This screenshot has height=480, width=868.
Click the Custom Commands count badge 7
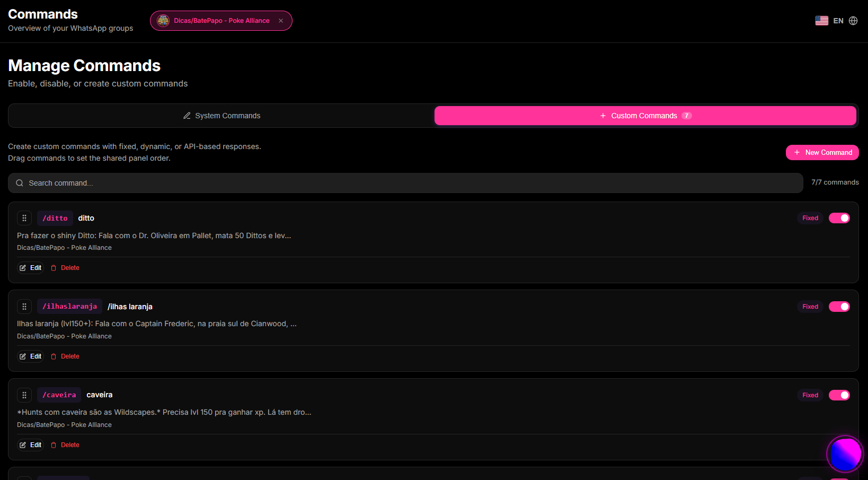coord(687,116)
